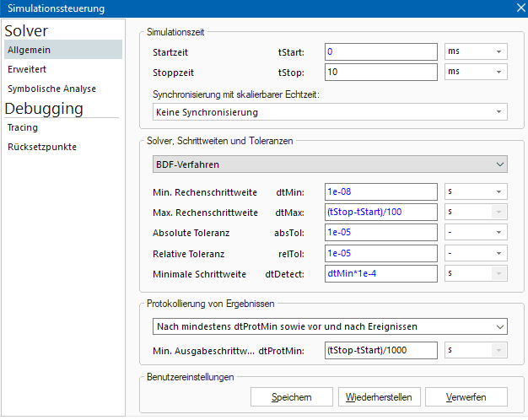Select Tracing under Debugging
Screen dimensions: 528x420
click(22, 127)
